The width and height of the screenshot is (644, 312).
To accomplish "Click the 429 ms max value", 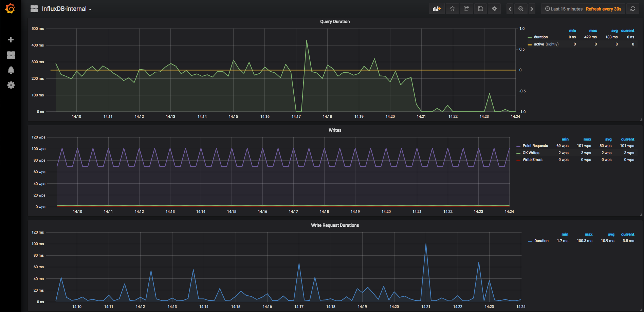I will tap(590, 37).
